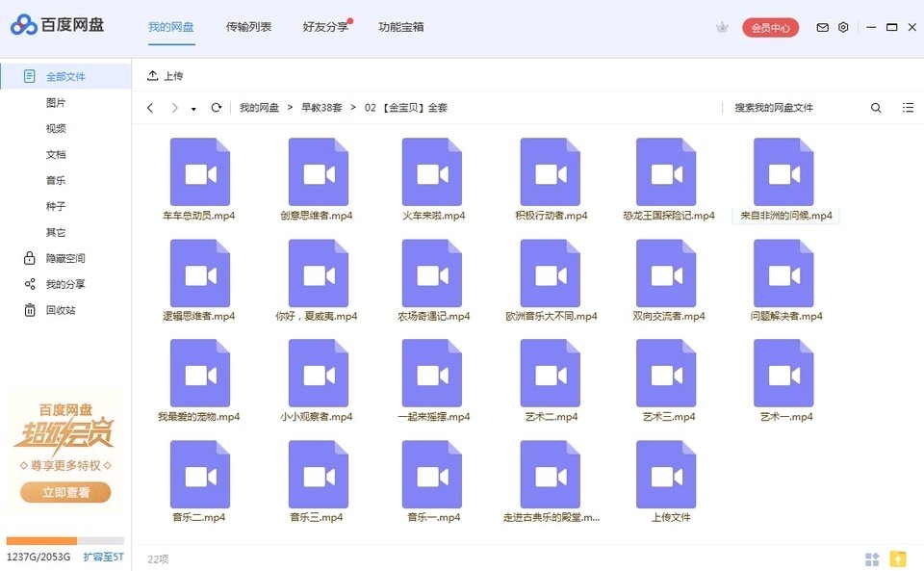The height and width of the screenshot is (571, 924).
Task: Select 视频 category in sidebar
Action: [56, 128]
